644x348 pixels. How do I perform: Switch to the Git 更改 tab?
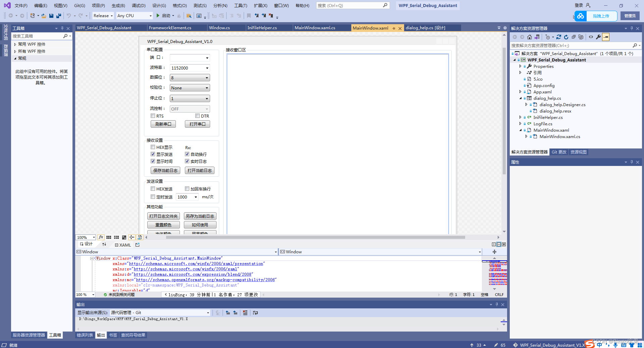click(559, 152)
